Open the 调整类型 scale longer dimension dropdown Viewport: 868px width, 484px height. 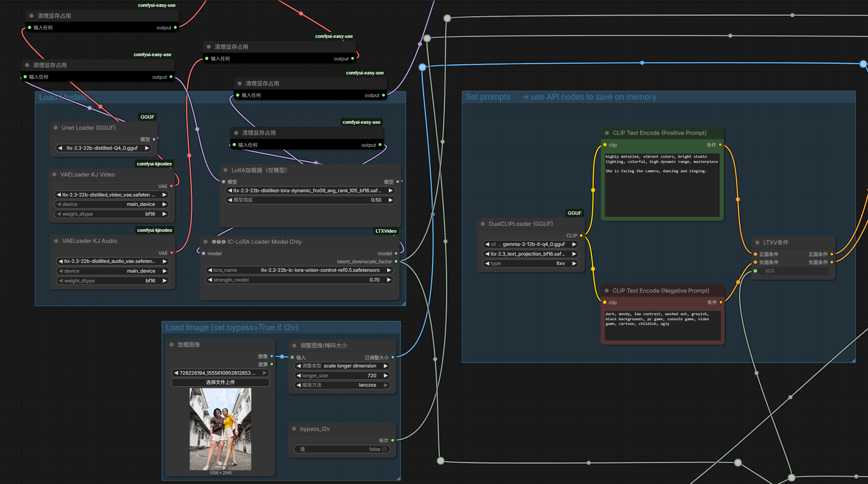[342, 366]
